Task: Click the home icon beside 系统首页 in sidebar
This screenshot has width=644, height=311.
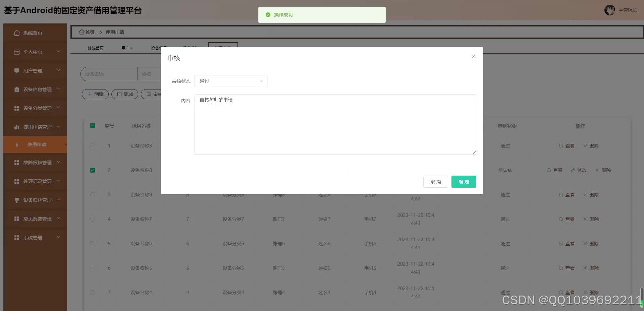Action: point(17,33)
